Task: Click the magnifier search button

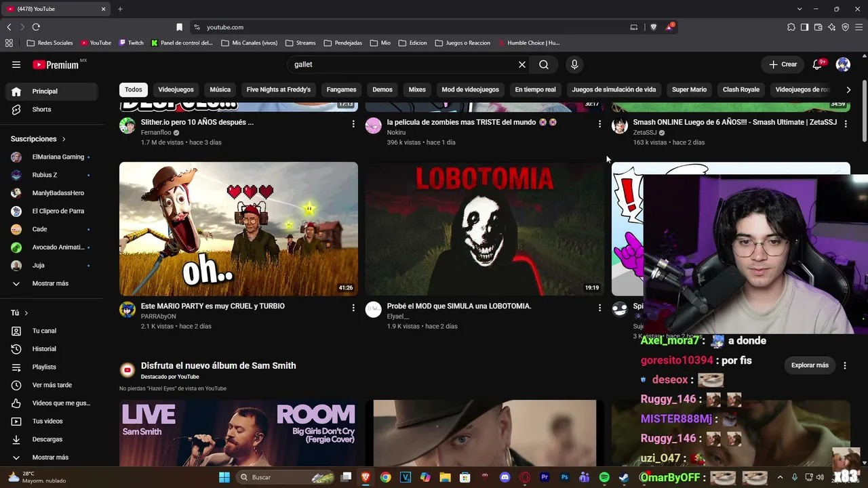Action: click(x=544, y=64)
